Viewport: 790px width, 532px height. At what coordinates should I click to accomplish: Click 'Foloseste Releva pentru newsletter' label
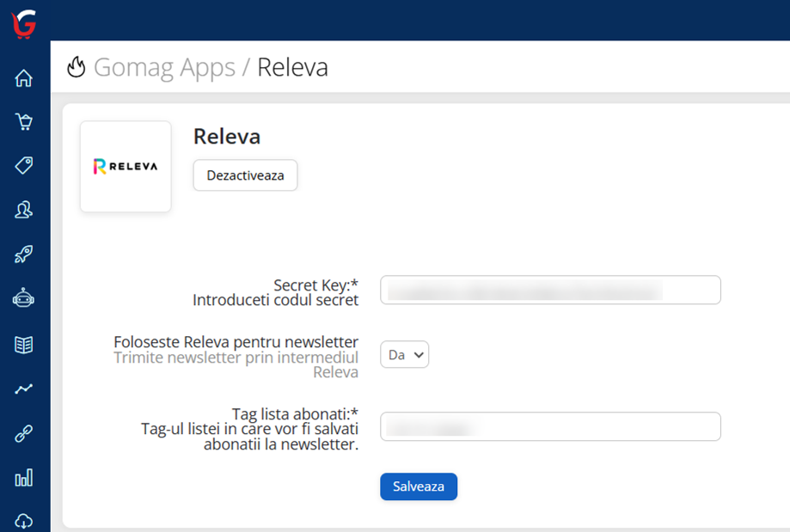(236, 342)
